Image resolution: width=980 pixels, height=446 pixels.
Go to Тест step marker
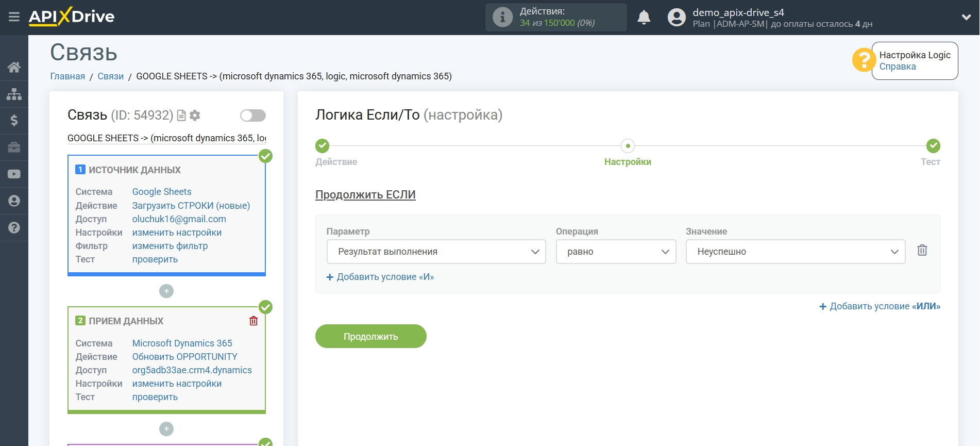click(x=933, y=146)
